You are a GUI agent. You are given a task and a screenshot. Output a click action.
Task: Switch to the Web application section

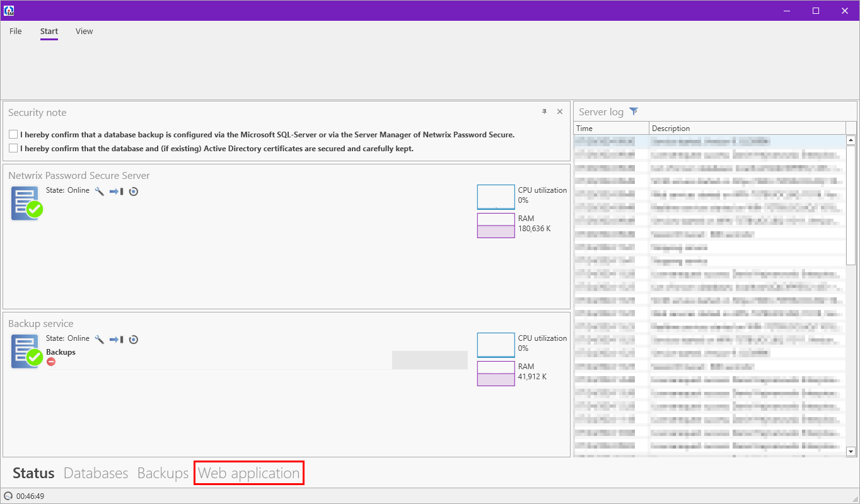tap(249, 473)
